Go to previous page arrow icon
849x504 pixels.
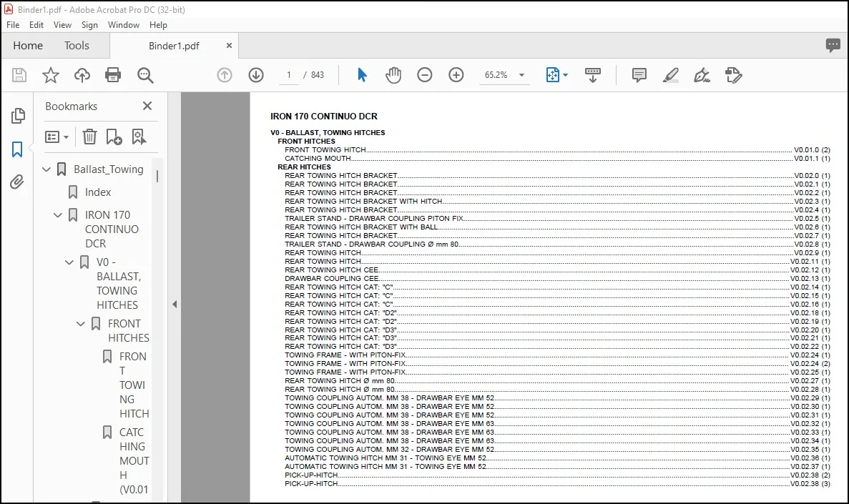[x=224, y=75]
